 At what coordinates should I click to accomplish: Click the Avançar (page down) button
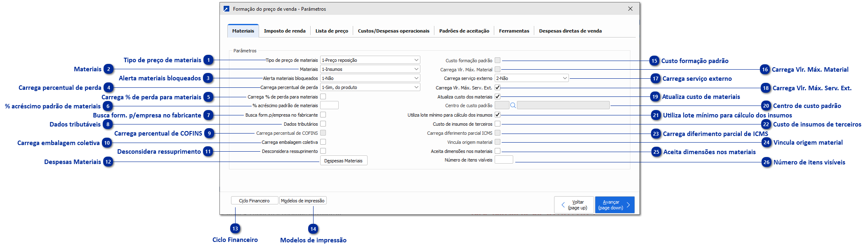click(614, 205)
